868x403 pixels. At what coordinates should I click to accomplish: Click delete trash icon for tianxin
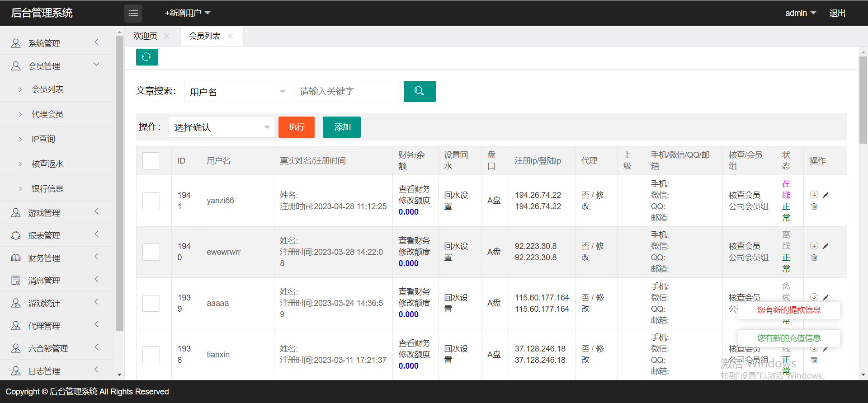(x=814, y=360)
